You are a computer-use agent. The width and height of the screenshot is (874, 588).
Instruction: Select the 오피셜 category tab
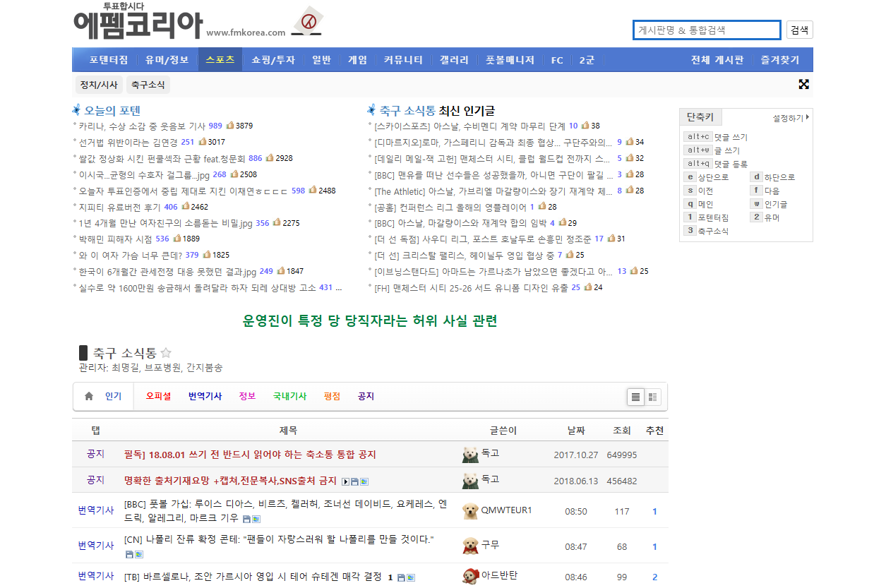click(158, 396)
